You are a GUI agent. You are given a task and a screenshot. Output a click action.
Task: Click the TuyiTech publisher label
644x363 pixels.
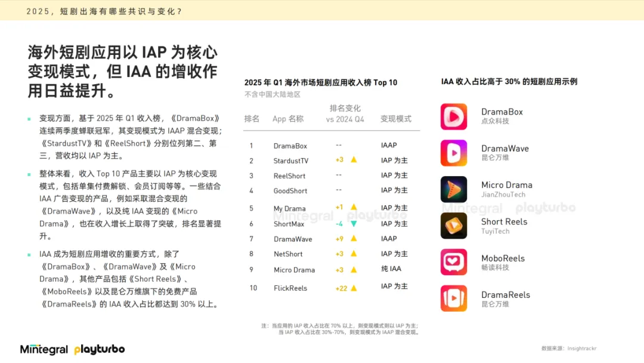click(x=496, y=231)
